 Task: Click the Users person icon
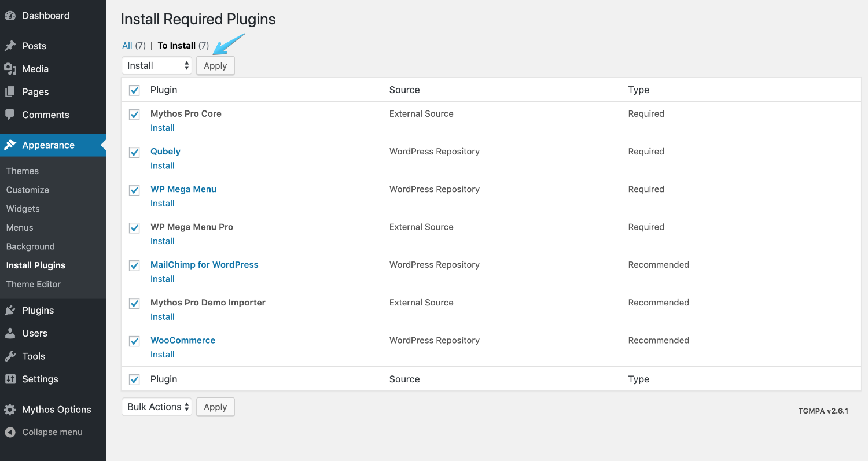10,333
